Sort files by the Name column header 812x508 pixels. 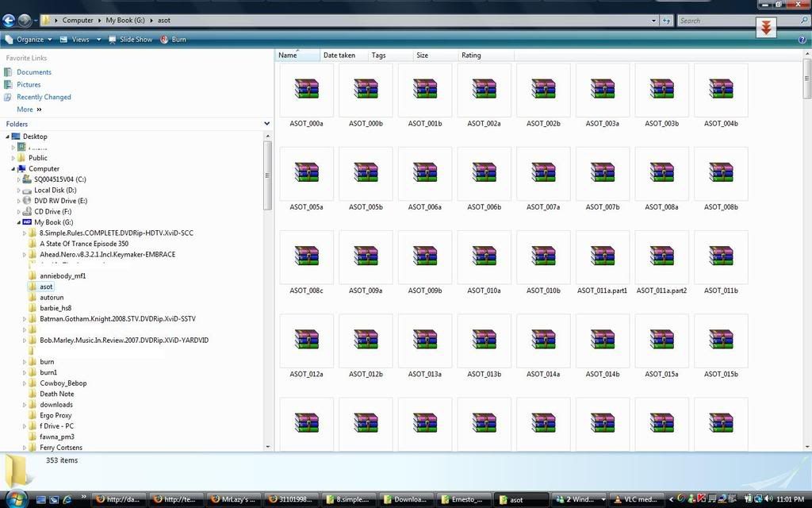(x=297, y=56)
